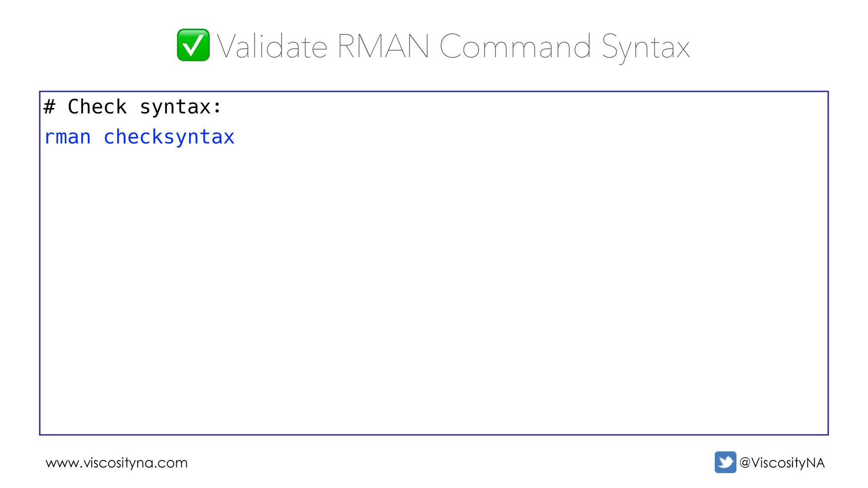Click the blue checksyntax keyword

pos(169,137)
